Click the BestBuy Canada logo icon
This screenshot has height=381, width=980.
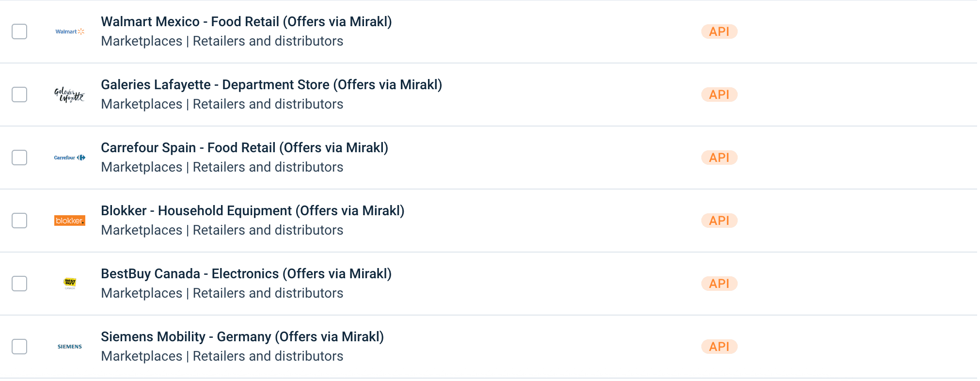[70, 283]
